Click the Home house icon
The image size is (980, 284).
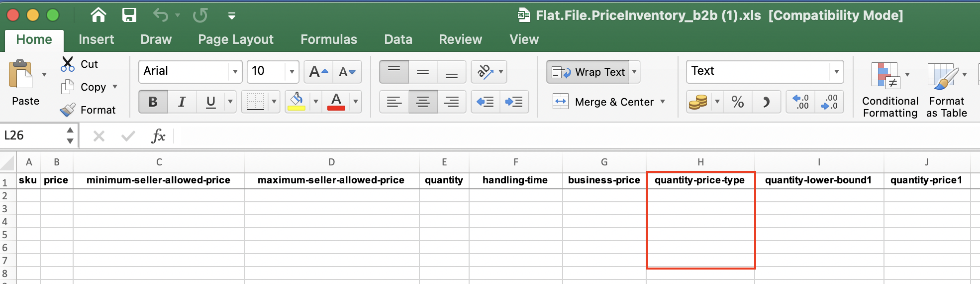click(x=98, y=15)
